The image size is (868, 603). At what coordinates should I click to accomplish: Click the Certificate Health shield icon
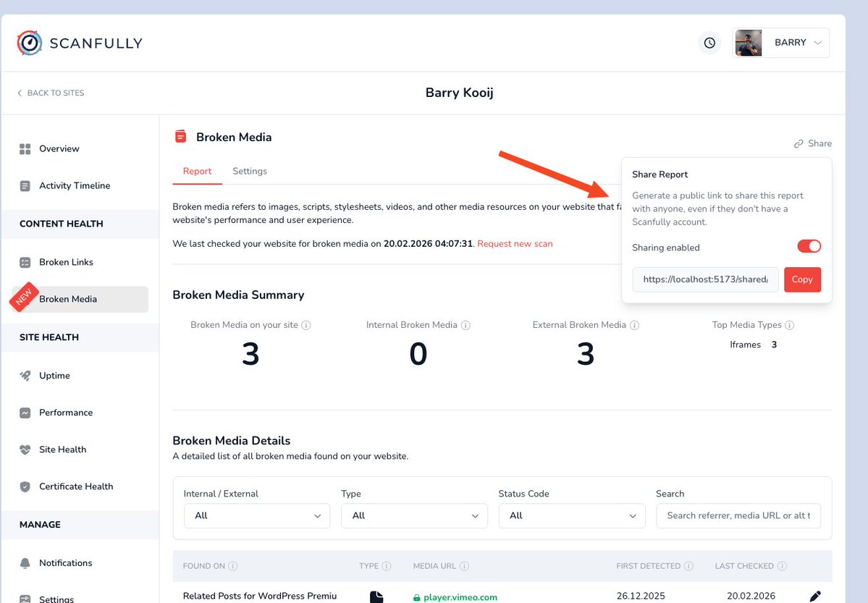25,486
